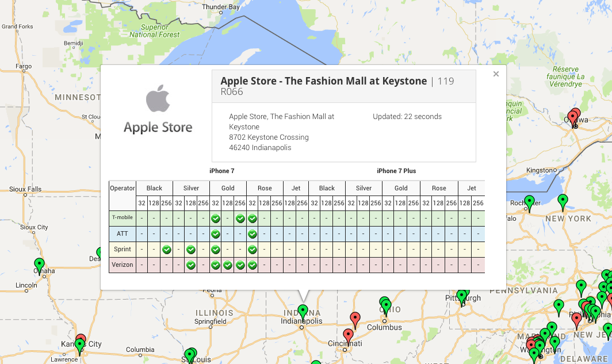
Task: Click the 'Updated: 22 seconds' text
Action: click(407, 116)
